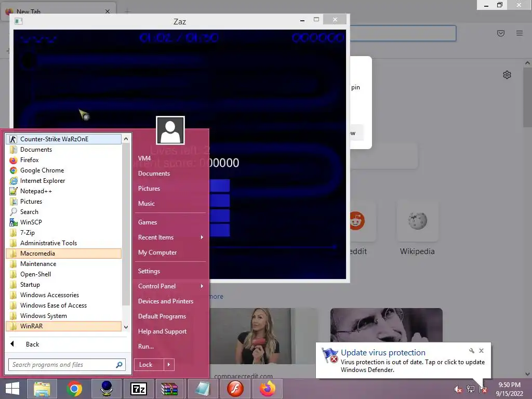The image size is (532, 399).
Task: Open My Computer from start menu
Action: pos(170,252)
